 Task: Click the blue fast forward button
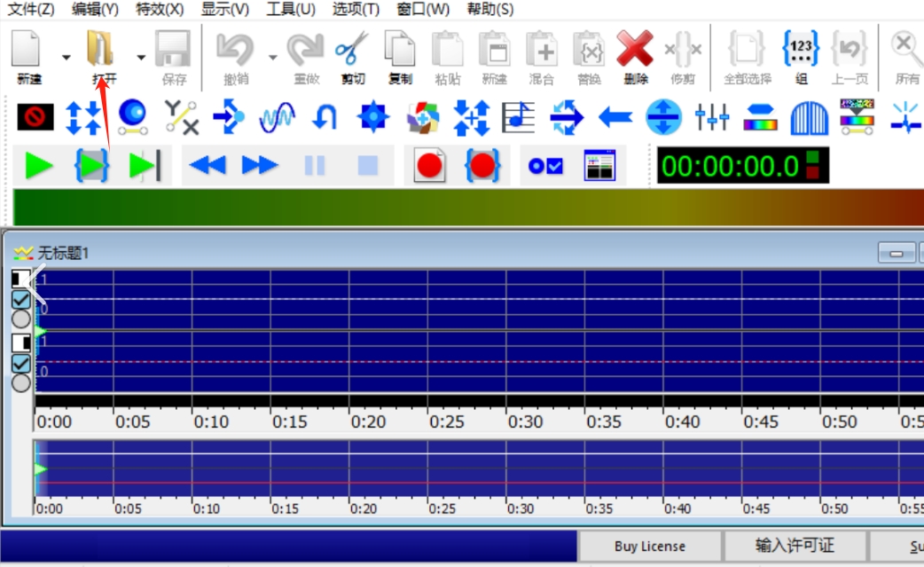point(260,166)
